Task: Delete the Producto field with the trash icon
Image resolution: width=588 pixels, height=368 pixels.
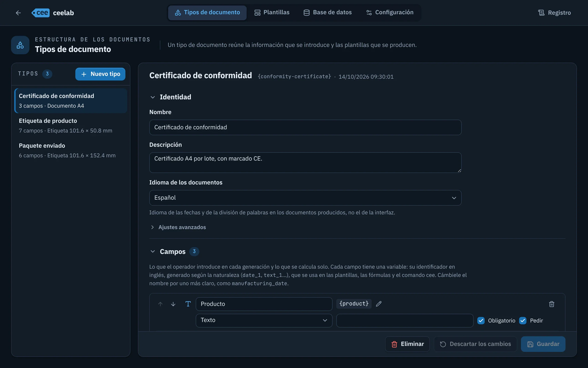Action: coord(551,304)
